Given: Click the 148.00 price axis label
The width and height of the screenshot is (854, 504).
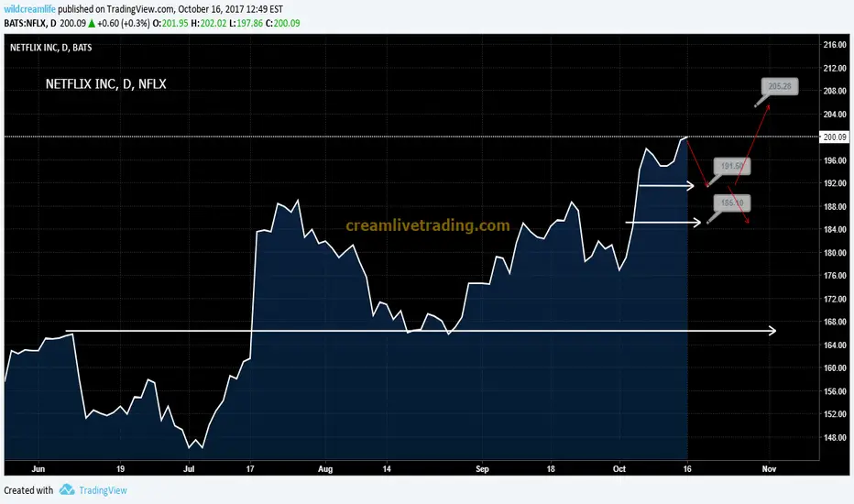Looking at the screenshot, I should click(835, 437).
